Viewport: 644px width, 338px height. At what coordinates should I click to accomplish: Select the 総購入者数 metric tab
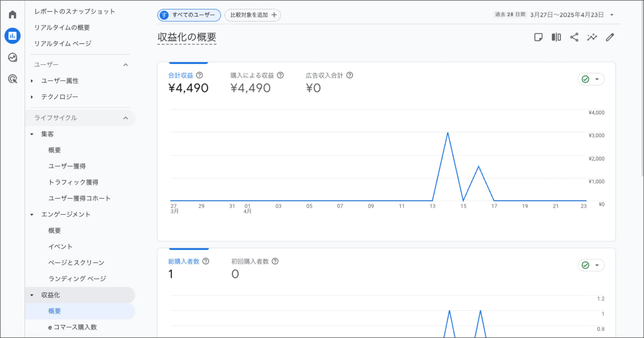tap(189, 269)
